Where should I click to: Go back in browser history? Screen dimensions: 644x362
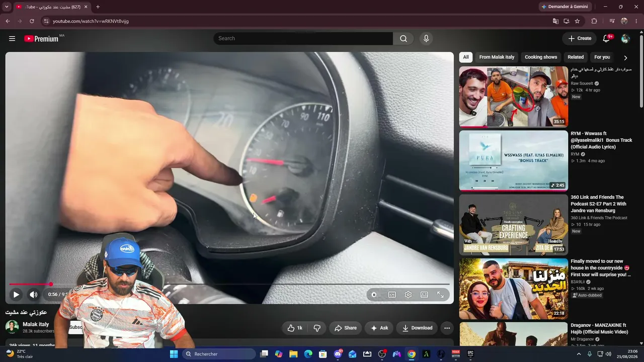[8, 21]
